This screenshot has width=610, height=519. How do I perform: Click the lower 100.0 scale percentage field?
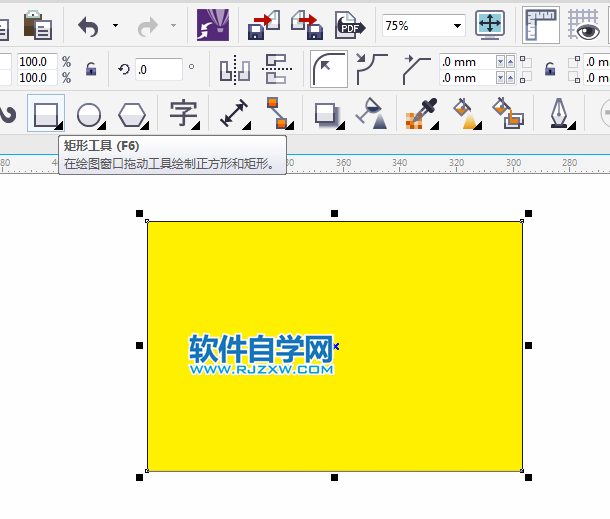pyautogui.click(x=37, y=77)
